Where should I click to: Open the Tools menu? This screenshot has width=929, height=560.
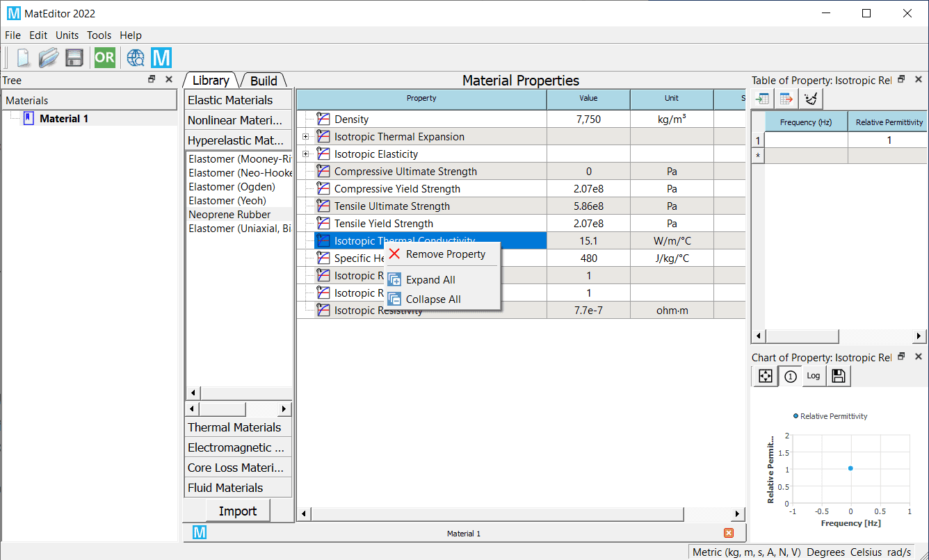tap(99, 35)
